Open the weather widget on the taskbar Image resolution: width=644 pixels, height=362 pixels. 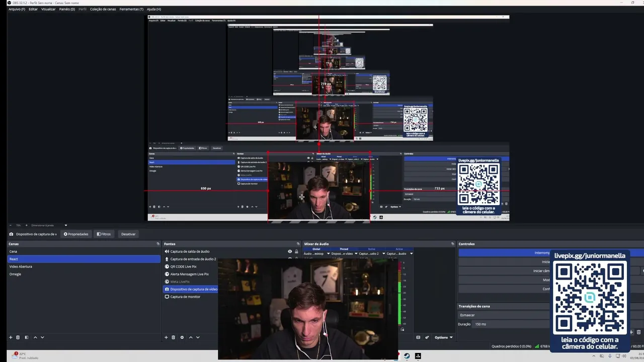coord(25,355)
